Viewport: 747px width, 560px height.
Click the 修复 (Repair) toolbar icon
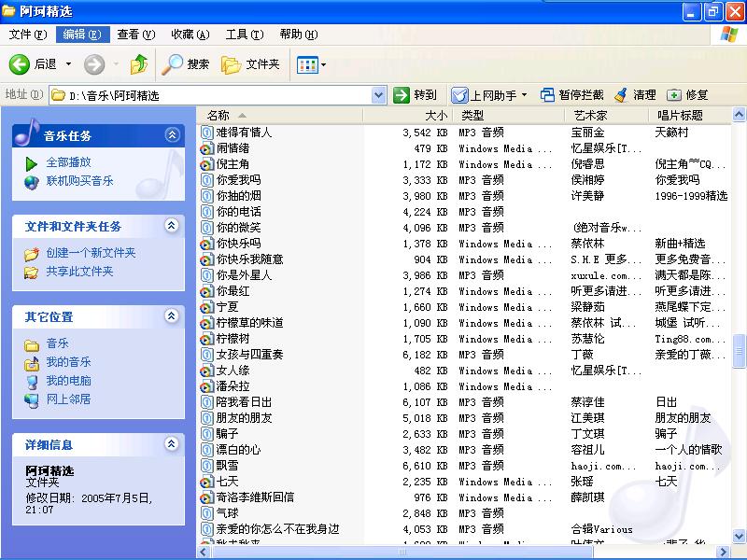click(674, 95)
